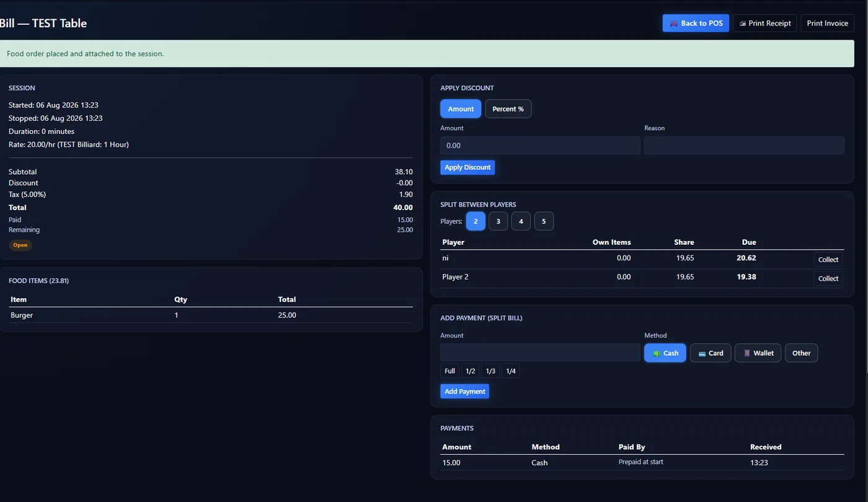
Task: Pick Other payment method
Action: tap(801, 353)
